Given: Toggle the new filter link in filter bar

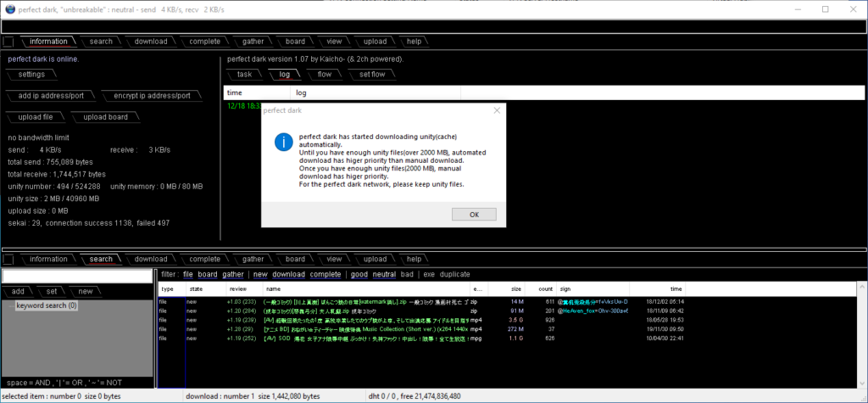Looking at the screenshot, I should click(261, 274).
